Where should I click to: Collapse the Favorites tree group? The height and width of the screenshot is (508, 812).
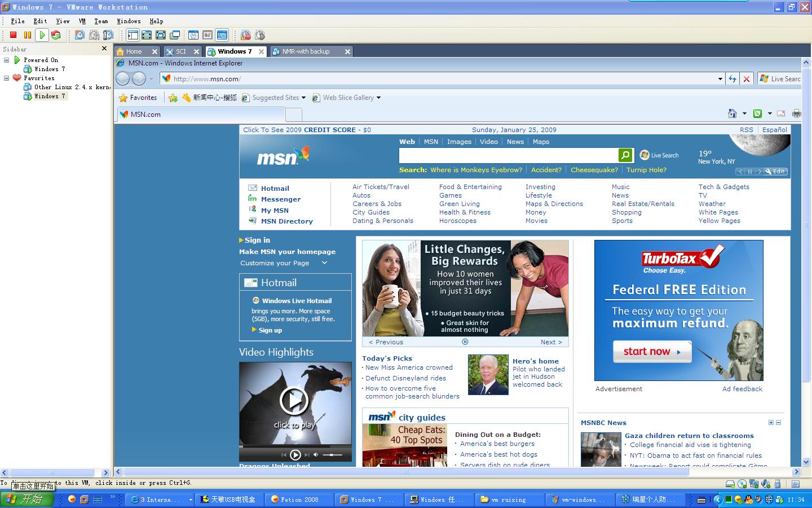pos(7,78)
